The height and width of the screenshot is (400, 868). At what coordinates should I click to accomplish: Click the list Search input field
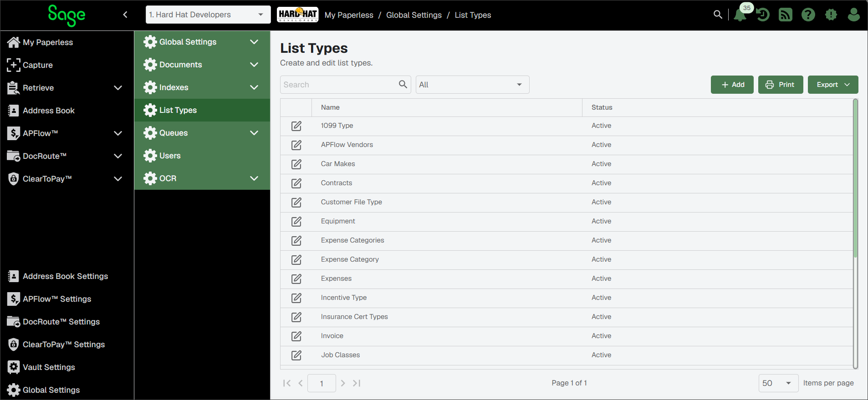(339, 85)
